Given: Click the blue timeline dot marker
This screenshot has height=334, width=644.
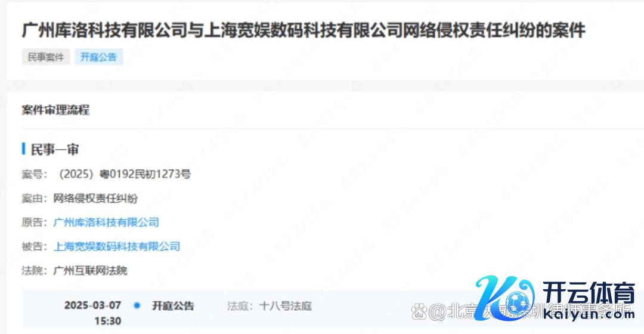Looking at the screenshot, I should (137, 305).
